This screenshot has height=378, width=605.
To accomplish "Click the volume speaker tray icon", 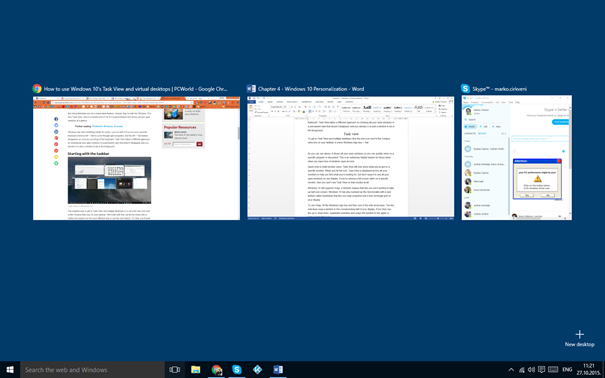I will click(531, 370).
